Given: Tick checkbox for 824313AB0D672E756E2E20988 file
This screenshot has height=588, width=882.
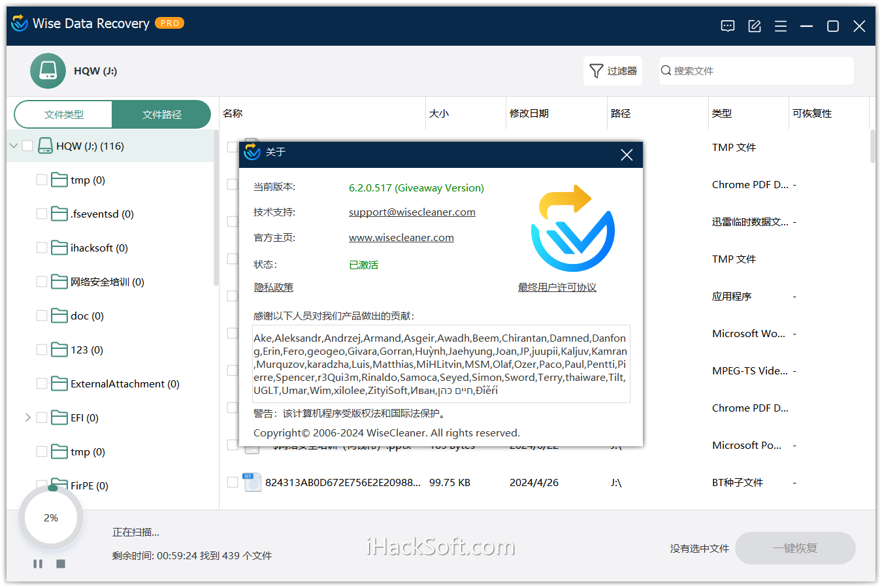Looking at the screenshot, I should click(233, 482).
